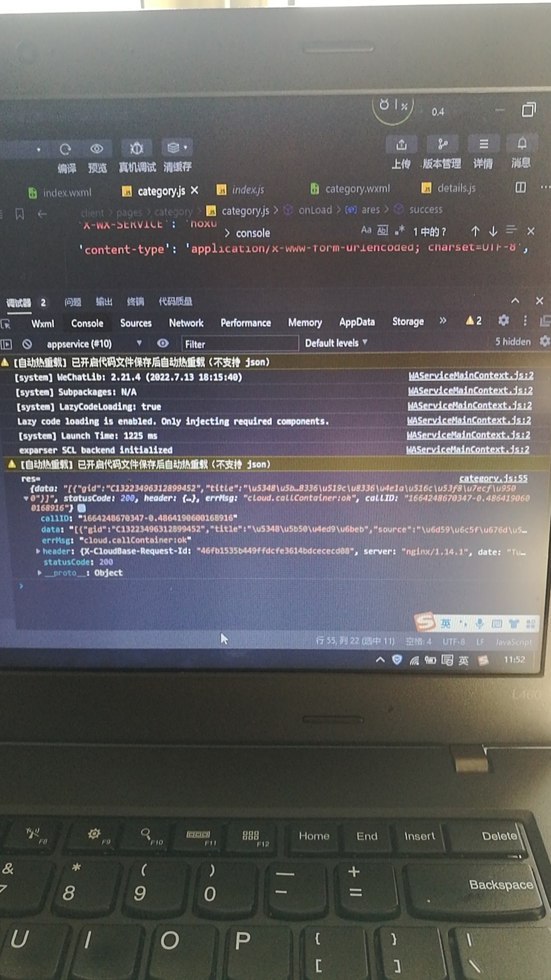Click the console Filter field
Screen dimensions: 551x980
pos(240,344)
